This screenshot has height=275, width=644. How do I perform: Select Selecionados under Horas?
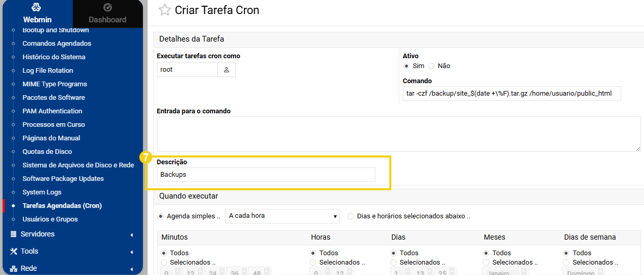coord(314,263)
